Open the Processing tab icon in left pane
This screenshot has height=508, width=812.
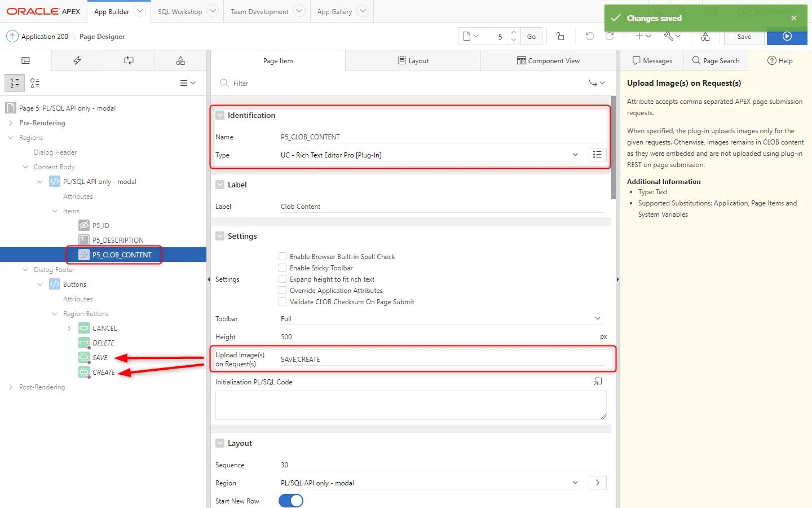click(129, 60)
